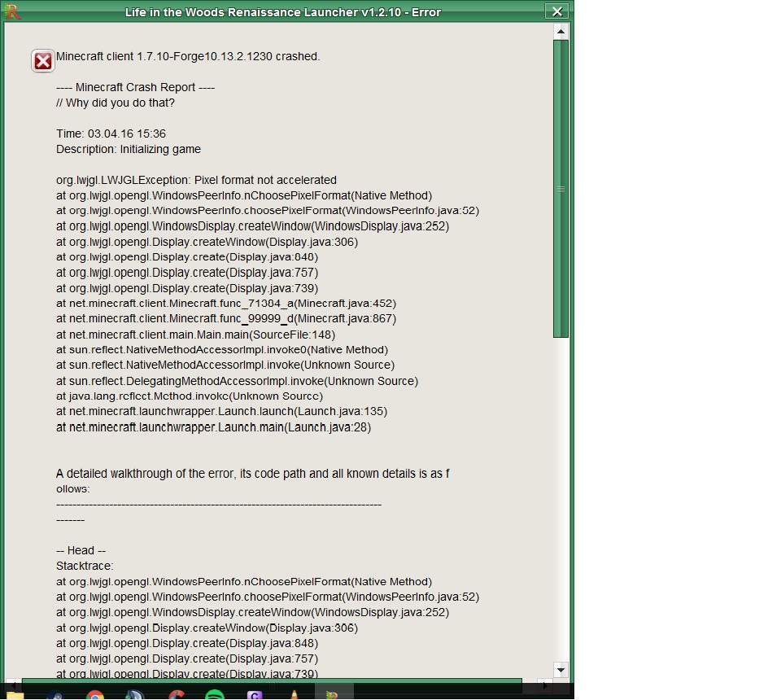Click 'Launch.main(Launch.java:28)' line

213,427
